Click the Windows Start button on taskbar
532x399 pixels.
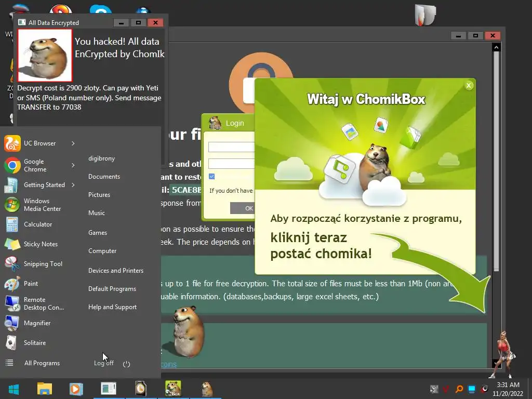point(14,389)
